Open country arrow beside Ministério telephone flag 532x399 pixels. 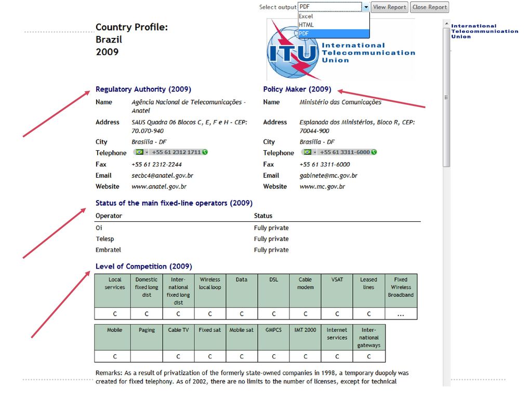coord(314,152)
